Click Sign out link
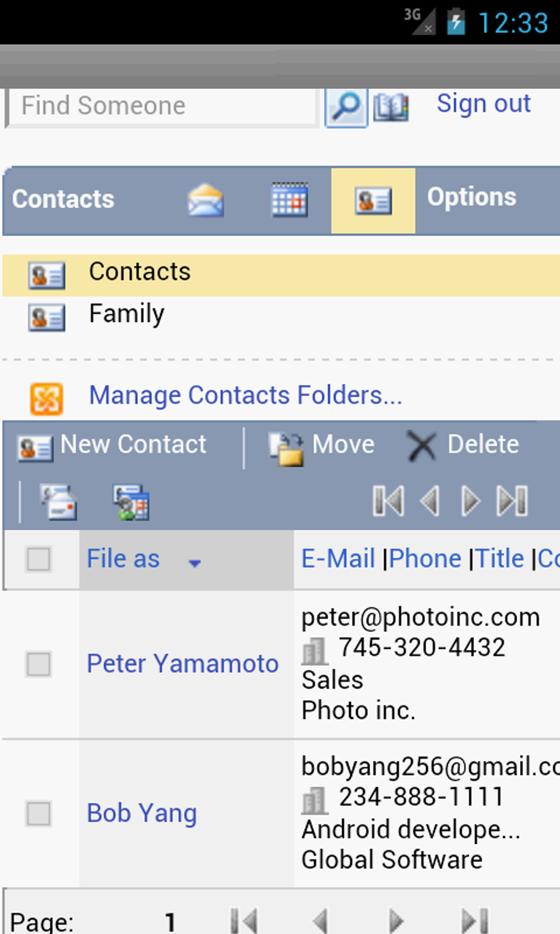The height and width of the screenshot is (934, 560). click(483, 104)
